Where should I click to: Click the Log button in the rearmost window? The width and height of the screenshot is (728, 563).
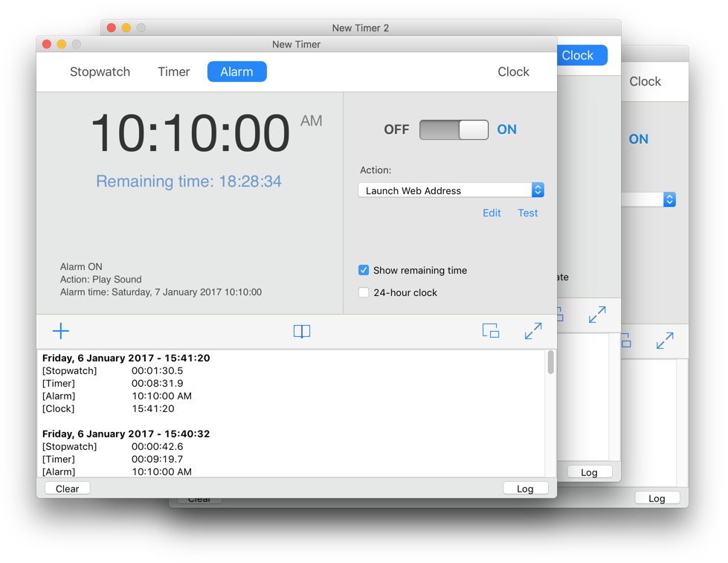click(657, 498)
